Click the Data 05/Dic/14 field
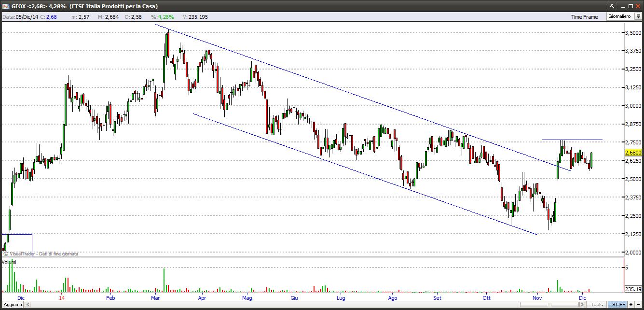Screen dimensions: 644x310 click(x=20, y=16)
